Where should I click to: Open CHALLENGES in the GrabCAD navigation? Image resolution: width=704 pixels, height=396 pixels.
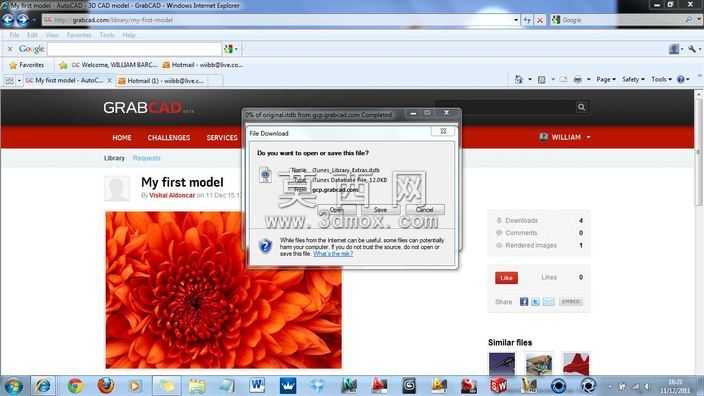click(x=169, y=137)
